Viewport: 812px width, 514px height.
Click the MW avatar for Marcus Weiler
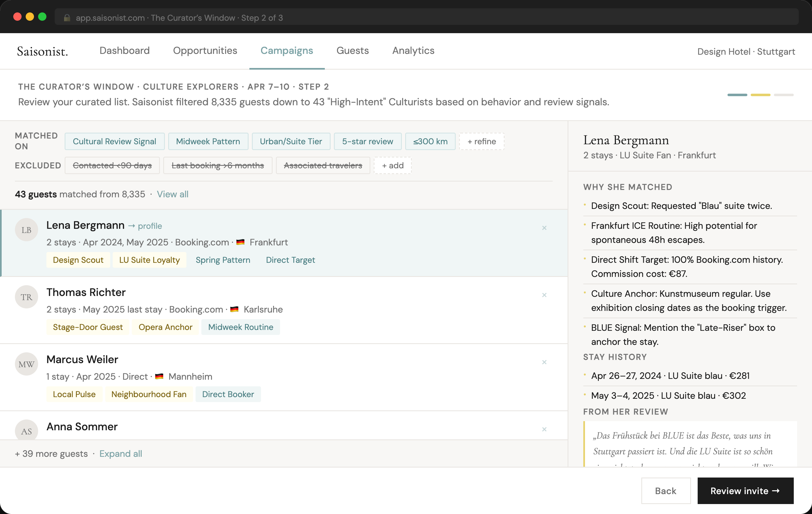[x=26, y=364]
